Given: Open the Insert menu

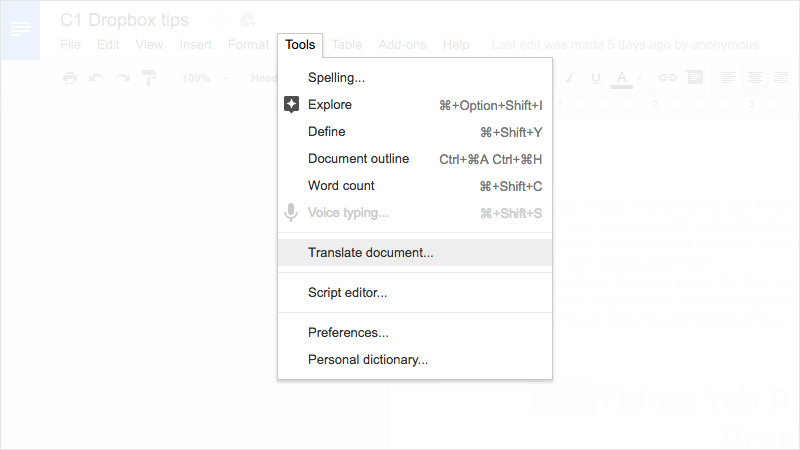Looking at the screenshot, I should 195,45.
